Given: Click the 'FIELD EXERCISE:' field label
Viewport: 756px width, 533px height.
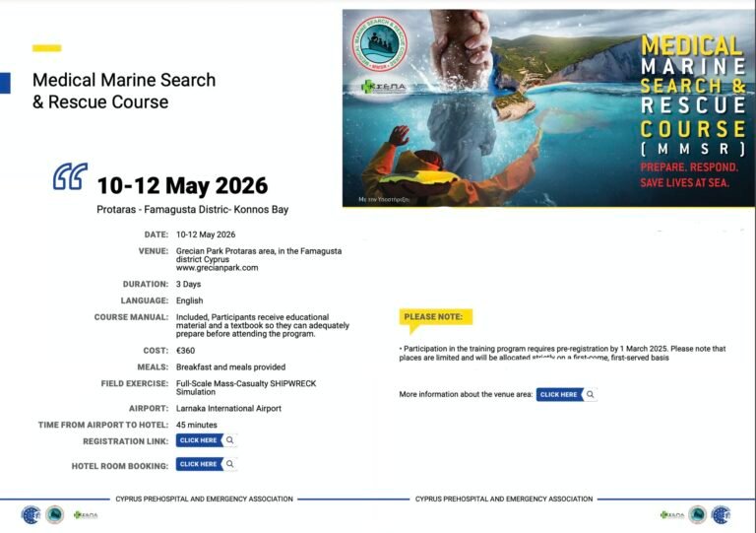Looking at the screenshot, I should [x=135, y=383].
